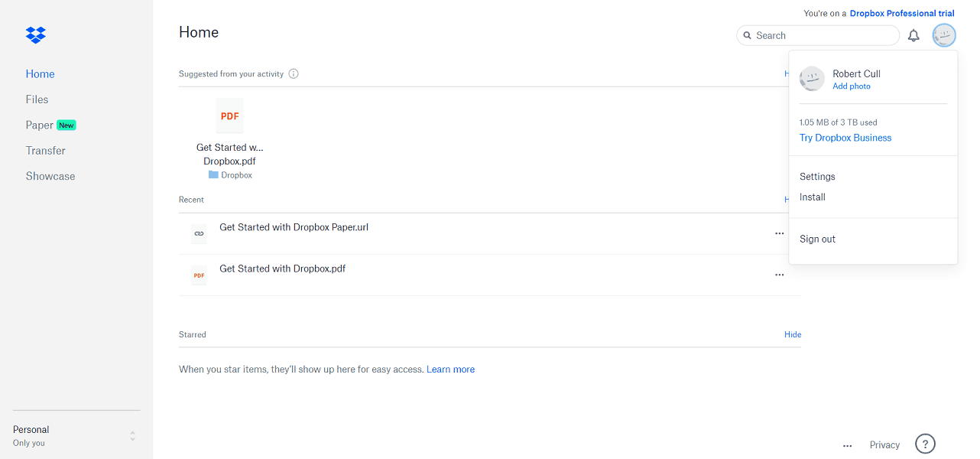Viewport: 980px width, 459px height.
Task: Open the notifications bell
Action: 913,35
